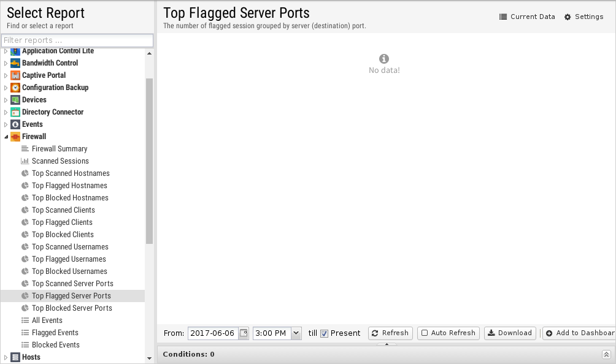Toggle the till Present checkbox
Viewport: 616px width, 364px height.
coord(324,333)
